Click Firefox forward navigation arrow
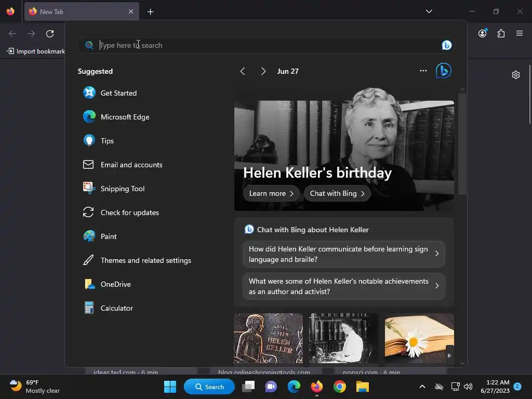 point(31,34)
